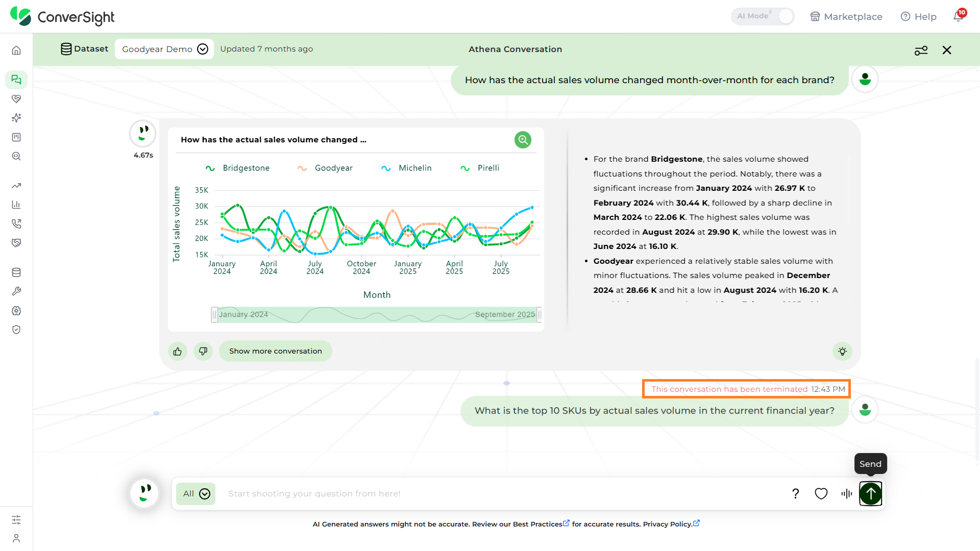The image size is (980, 551).
Task: Open the Best Practices link
Action: coord(541,524)
